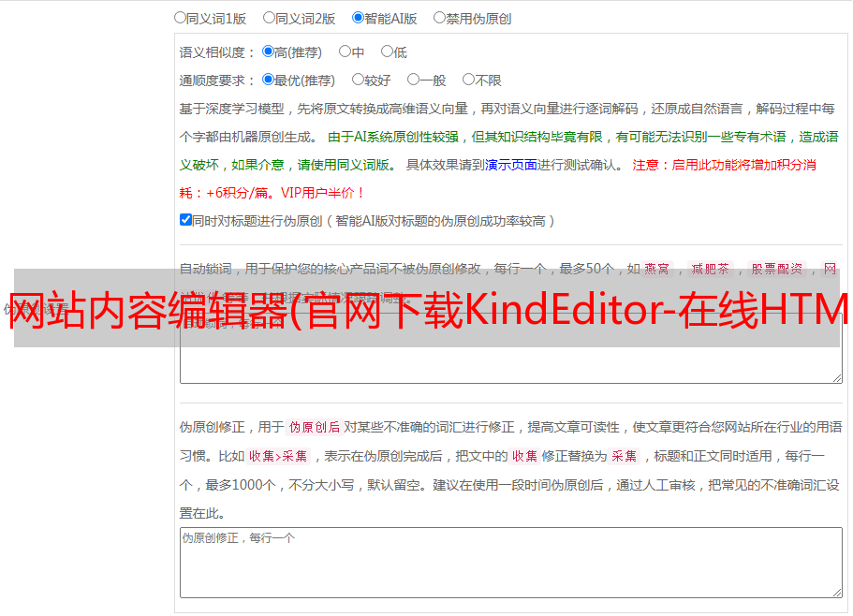This screenshot has height=616, width=853.
Task: Click the 燕窝 example keyword tag
Action: tap(657, 269)
